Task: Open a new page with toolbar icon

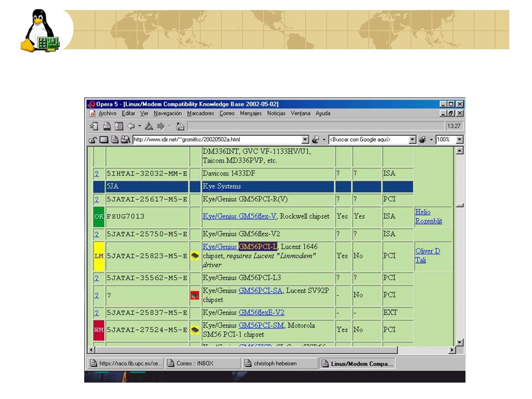Action: [94, 126]
